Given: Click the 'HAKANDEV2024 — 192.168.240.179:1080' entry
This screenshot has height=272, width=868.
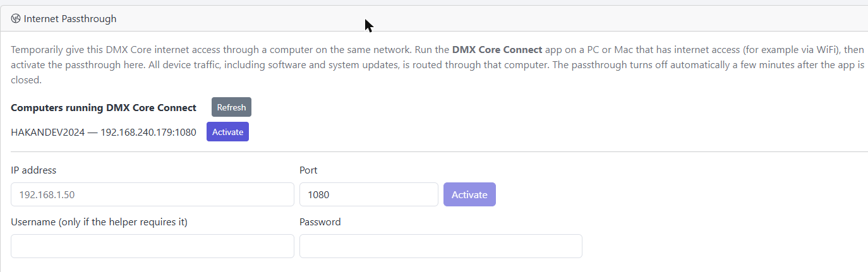Looking at the screenshot, I should pyautogui.click(x=104, y=133).
